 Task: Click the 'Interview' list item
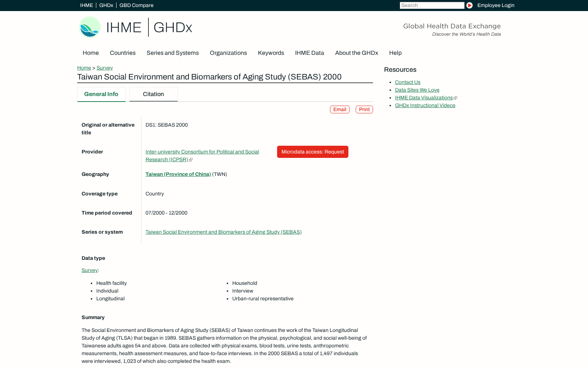point(243,291)
